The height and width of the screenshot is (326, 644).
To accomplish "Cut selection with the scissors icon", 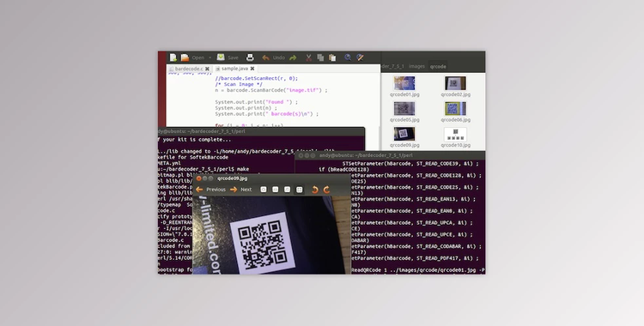I will point(308,57).
